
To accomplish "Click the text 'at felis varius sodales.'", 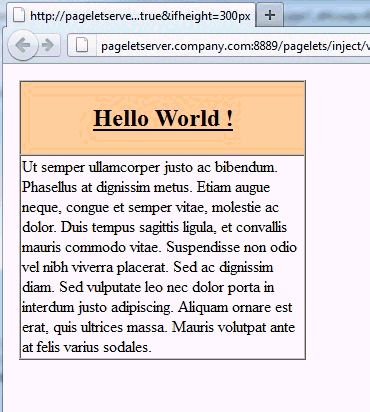I will click(87, 347).
